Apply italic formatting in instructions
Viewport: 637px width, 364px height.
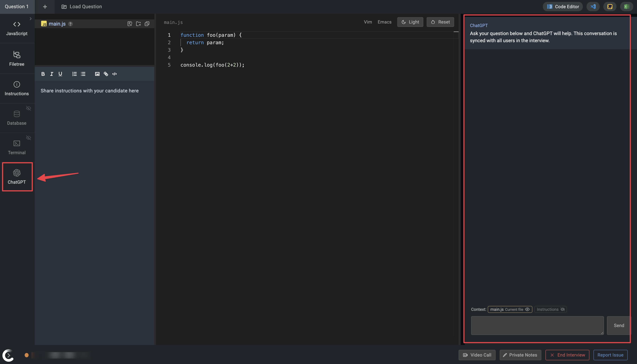click(52, 74)
